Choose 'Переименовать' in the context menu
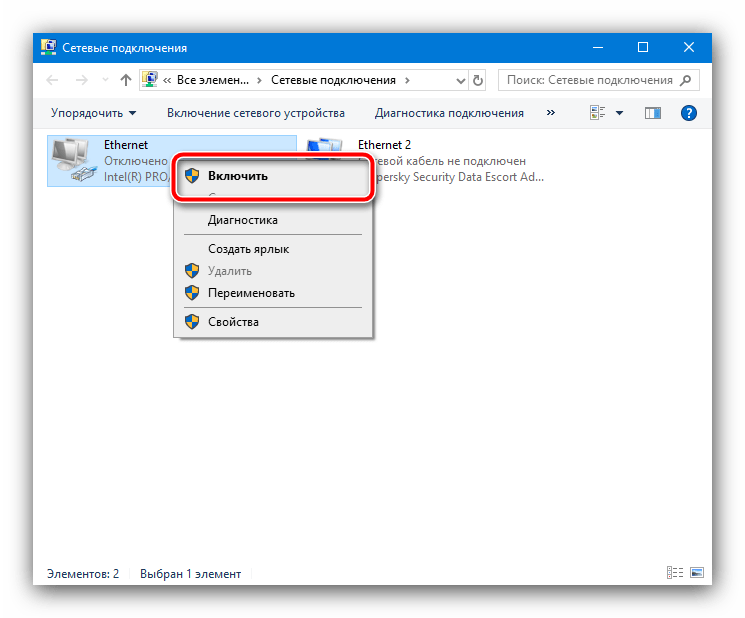The image size is (745, 618). [273, 293]
